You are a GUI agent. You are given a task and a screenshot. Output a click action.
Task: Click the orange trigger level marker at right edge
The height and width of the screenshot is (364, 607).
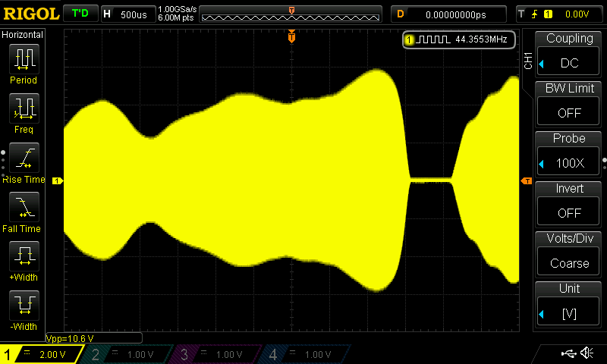pyautogui.click(x=527, y=180)
